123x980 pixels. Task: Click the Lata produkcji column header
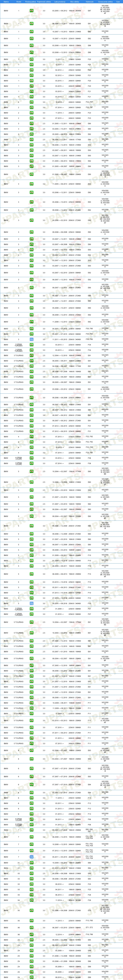pos(59,2)
